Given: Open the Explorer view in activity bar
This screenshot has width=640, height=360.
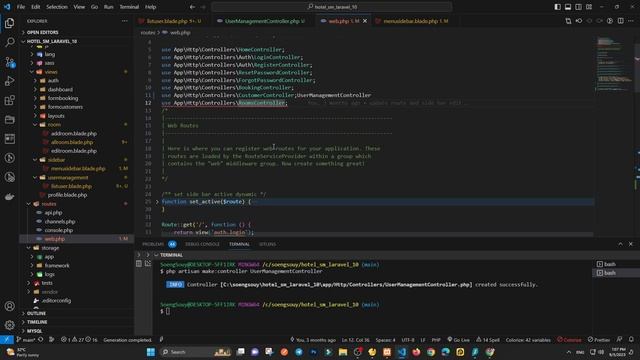Looking at the screenshot, I should click(x=9, y=23).
